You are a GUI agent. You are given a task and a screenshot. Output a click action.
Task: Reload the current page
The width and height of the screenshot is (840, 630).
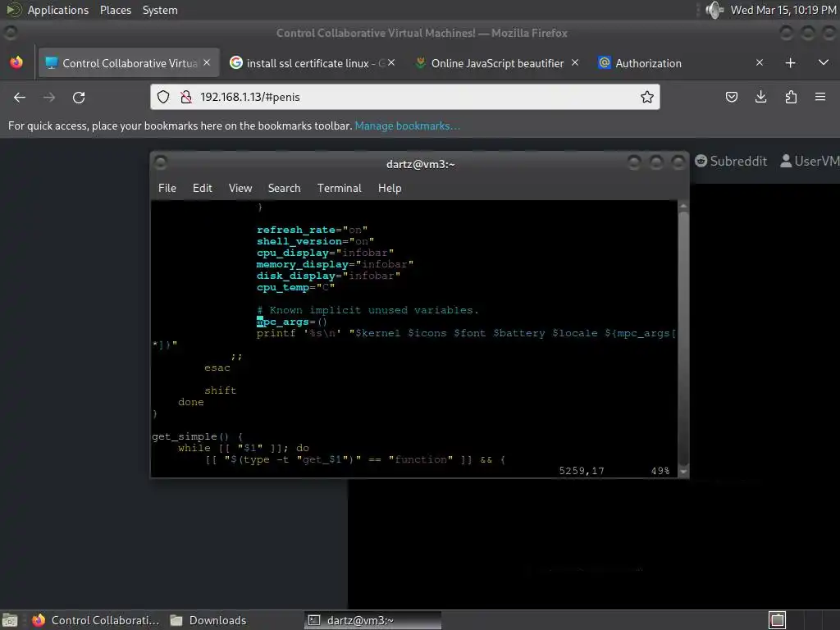[79, 98]
